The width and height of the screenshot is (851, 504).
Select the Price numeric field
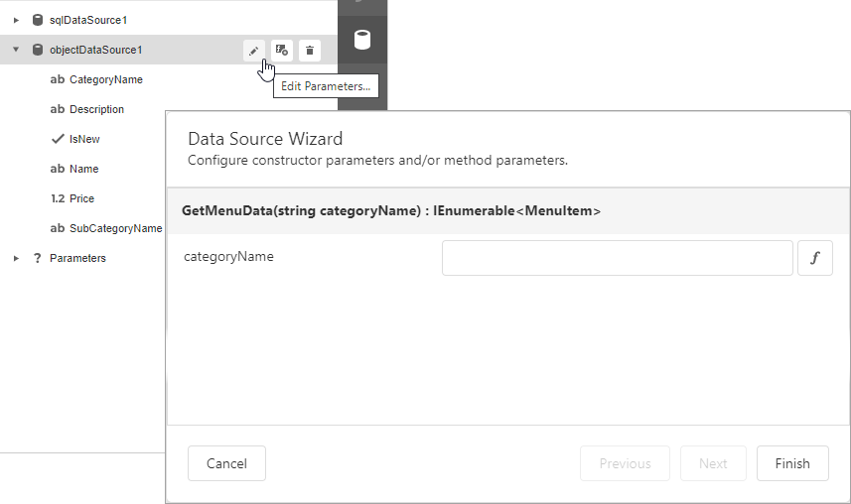[x=81, y=198]
